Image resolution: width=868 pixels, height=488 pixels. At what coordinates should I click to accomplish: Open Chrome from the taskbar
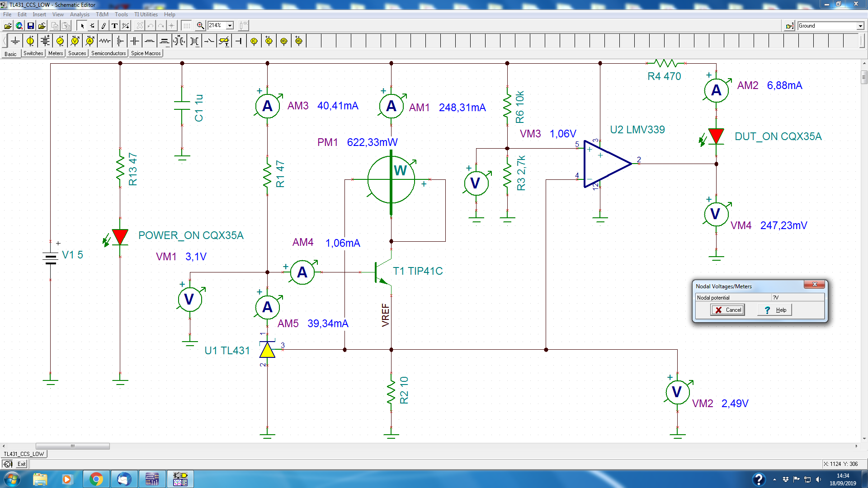pos(96,479)
